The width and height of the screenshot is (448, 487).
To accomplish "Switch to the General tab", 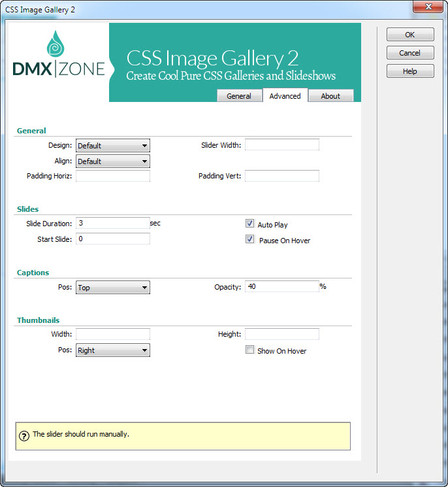I will (239, 96).
